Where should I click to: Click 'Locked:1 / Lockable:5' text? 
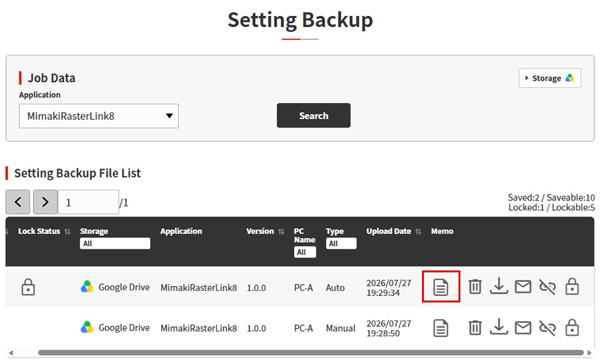point(551,208)
